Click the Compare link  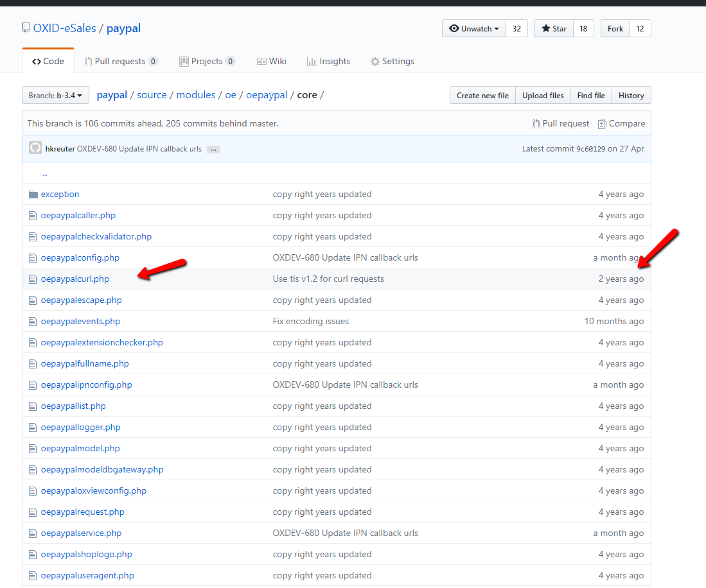click(x=622, y=123)
